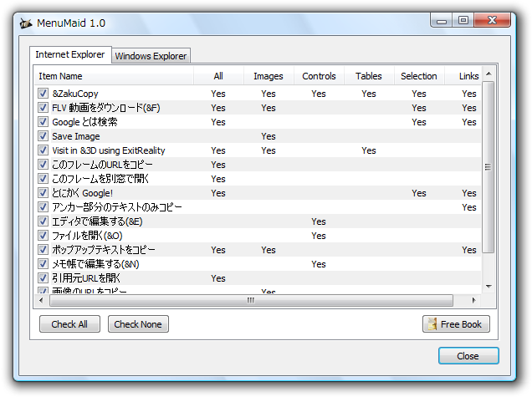Select the Visit in &3D using ExitReality row
532x397 pixels.
(x=258, y=150)
